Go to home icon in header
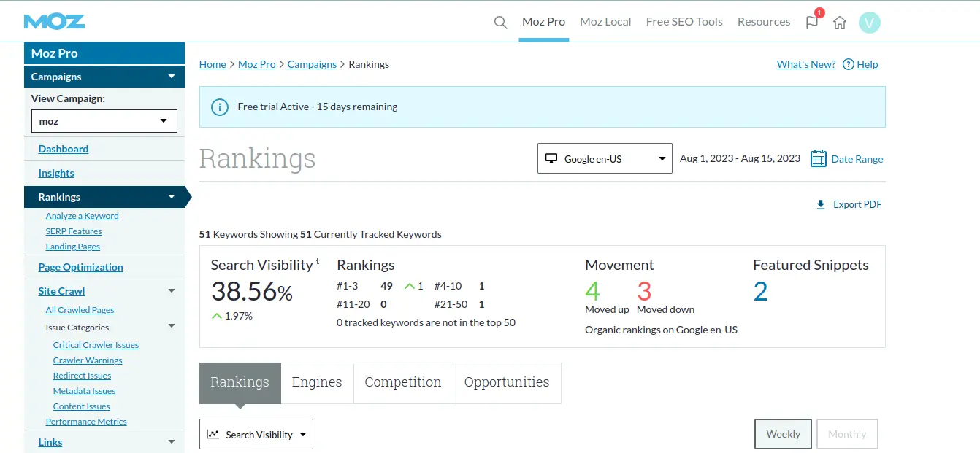The height and width of the screenshot is (453, 980). pyautogui.click(x=840, y=22)
